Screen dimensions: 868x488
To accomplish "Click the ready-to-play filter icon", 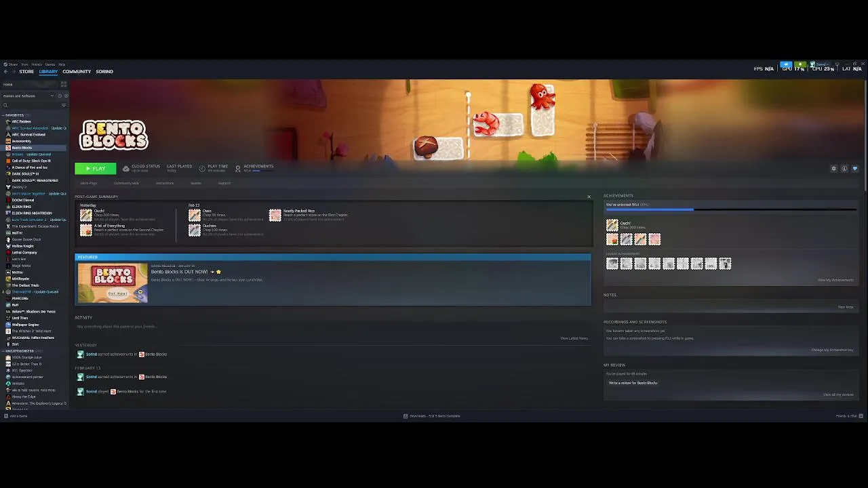I will [x=65, y=96].
